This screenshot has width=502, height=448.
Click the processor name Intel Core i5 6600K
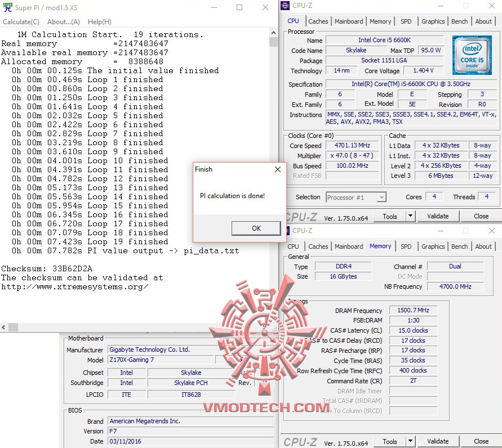pyautogui.click(x=384, y=40)
